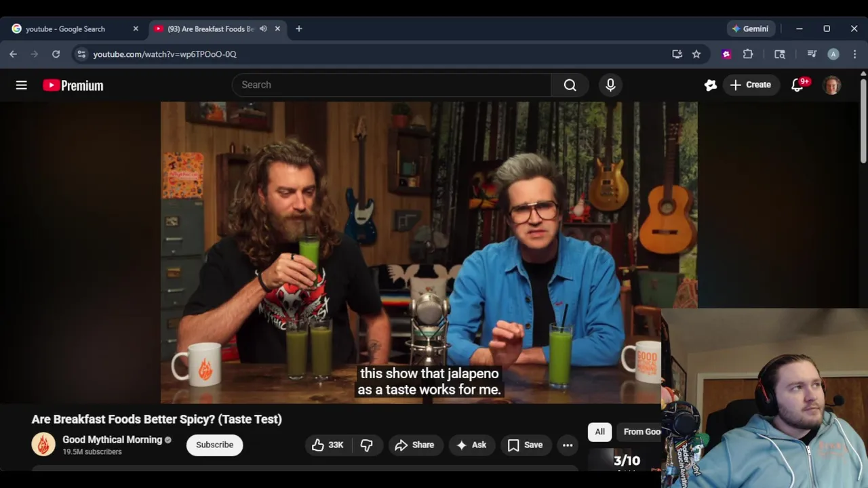868x488 pixels.
Task: Click the video player to pause
Action: [x=429, y=252]
